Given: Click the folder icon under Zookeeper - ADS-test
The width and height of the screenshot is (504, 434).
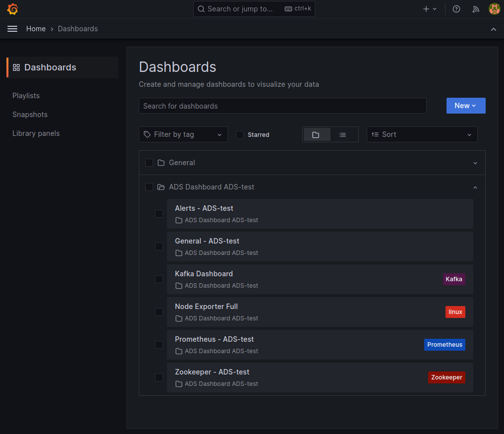Looking at the screenshot, I should 179,384.
